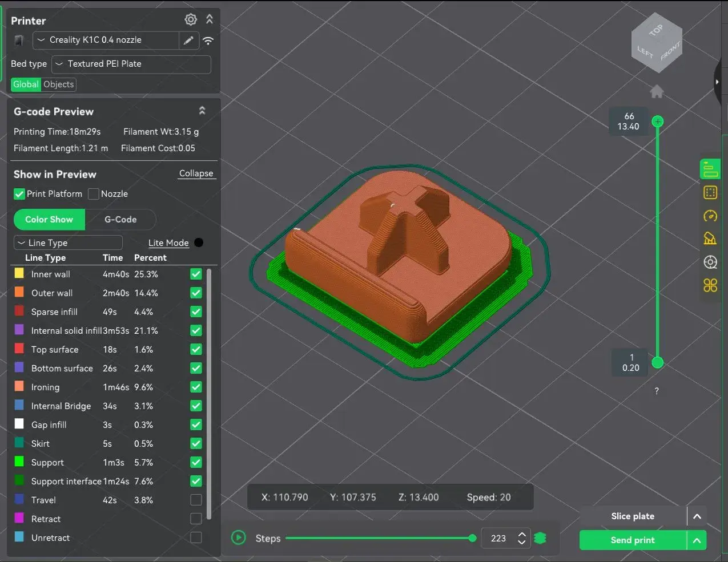
Task: Hide Inner wall lines in preview
Action: click(196, 274)
